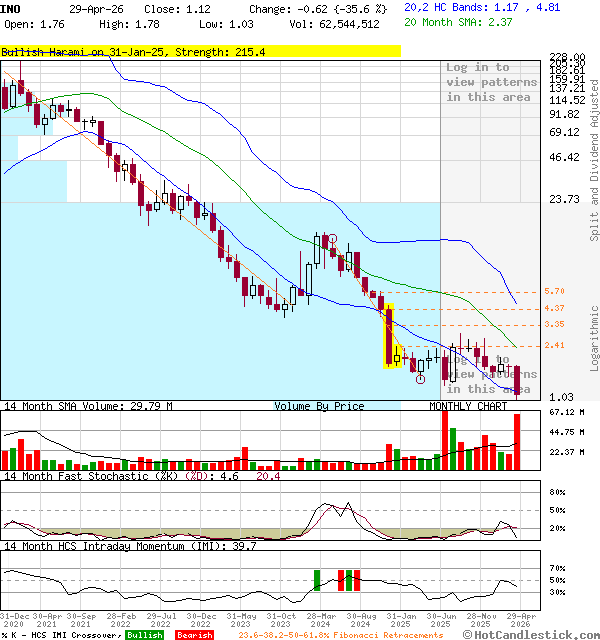Click the top 'Log in to view patterns' text

coord(488,82)
